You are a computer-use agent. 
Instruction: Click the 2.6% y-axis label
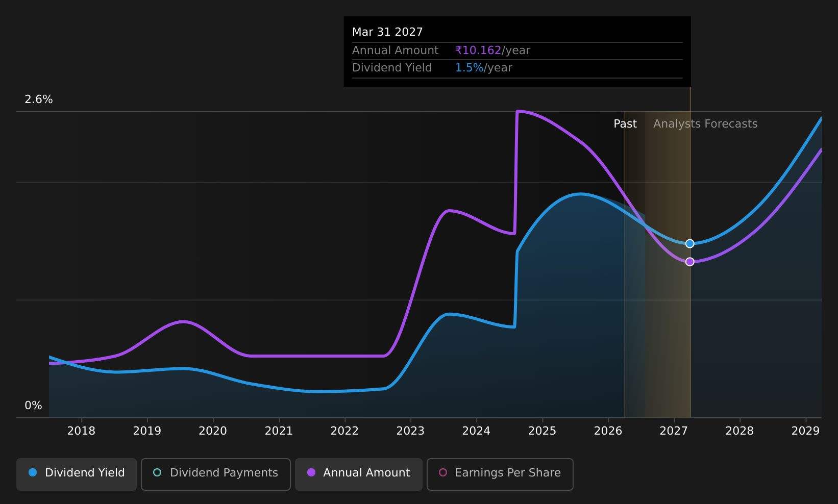(39, 99)
